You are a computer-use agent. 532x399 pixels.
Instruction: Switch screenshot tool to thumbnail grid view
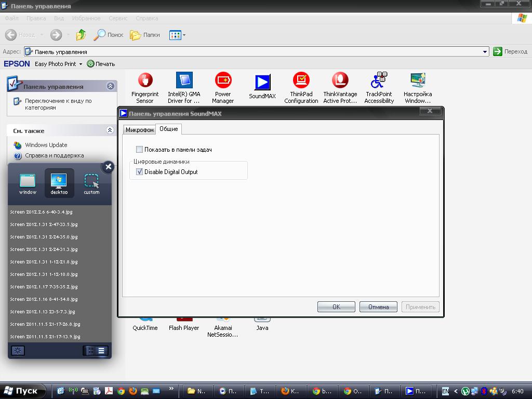pos(90,351)
